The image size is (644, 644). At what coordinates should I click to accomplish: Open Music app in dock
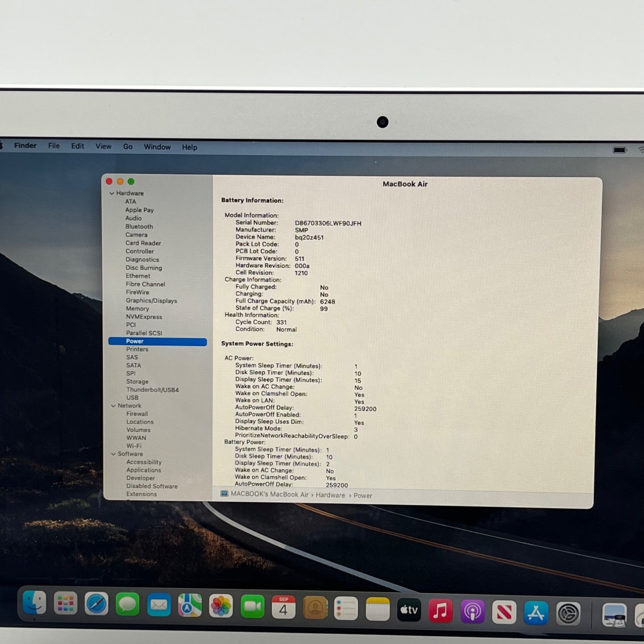click(441, 610)
